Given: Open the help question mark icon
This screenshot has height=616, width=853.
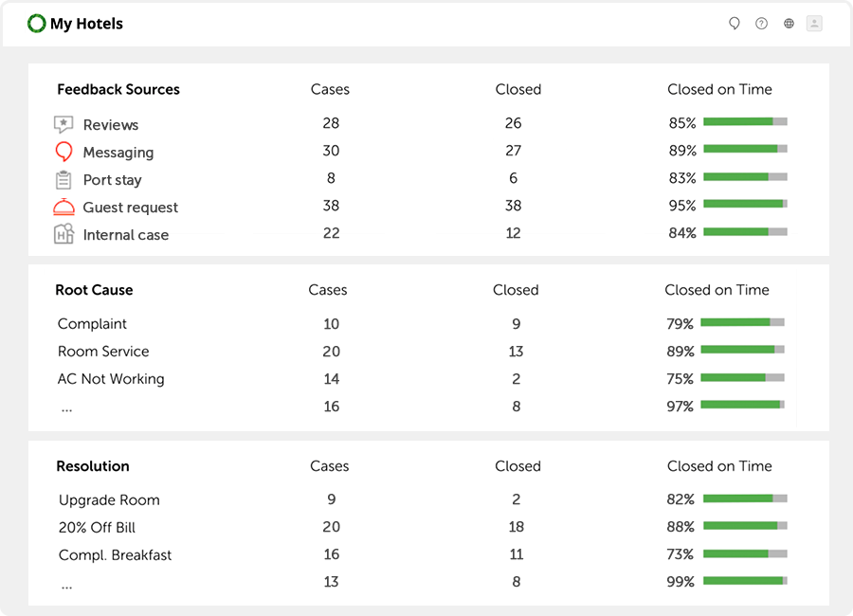Looking at the screenshot, I should [x=761, y=24].
